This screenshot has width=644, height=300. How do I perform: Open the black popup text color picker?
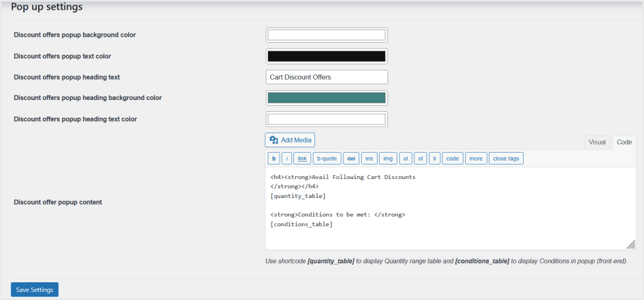tap(326, 56)
